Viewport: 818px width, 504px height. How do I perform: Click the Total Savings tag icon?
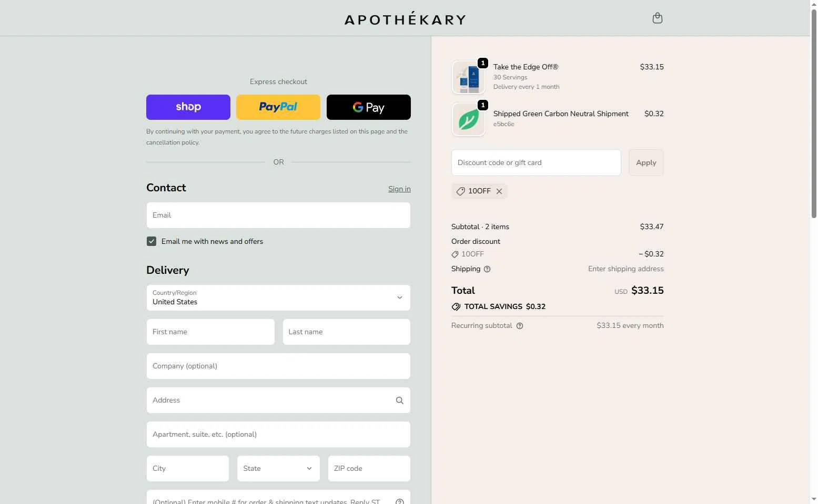point(456,307)
